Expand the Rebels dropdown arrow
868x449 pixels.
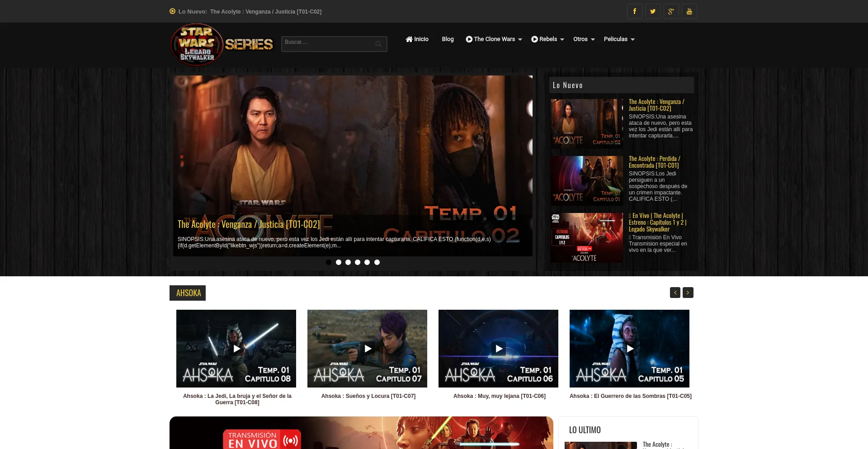pos(562,40)
